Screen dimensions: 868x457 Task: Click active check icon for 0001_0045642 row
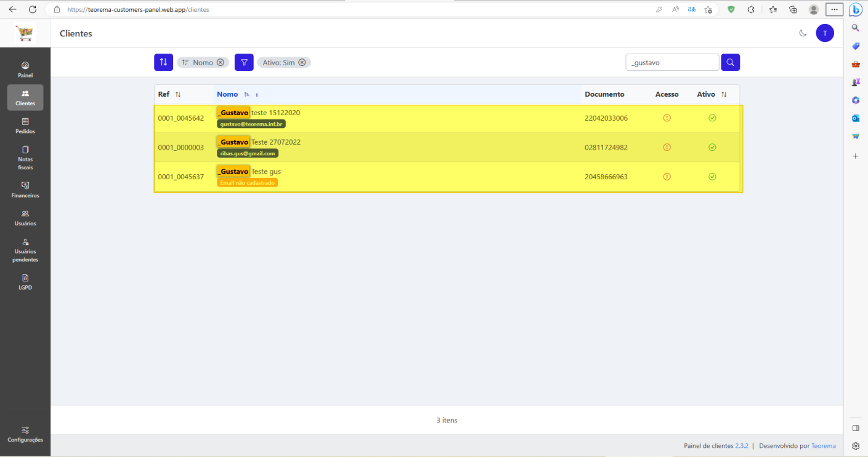point(712,118)
